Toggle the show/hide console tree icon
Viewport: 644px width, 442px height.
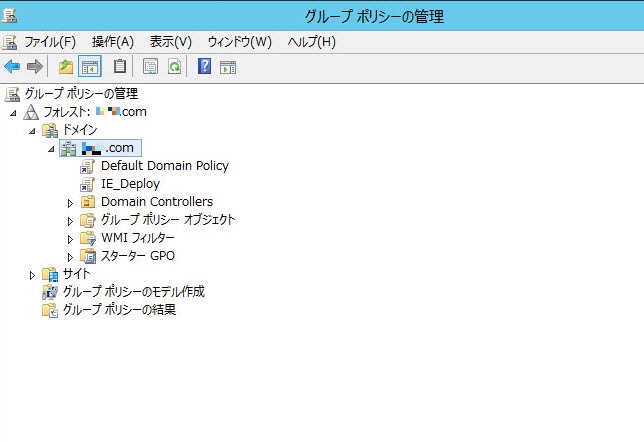90,67
